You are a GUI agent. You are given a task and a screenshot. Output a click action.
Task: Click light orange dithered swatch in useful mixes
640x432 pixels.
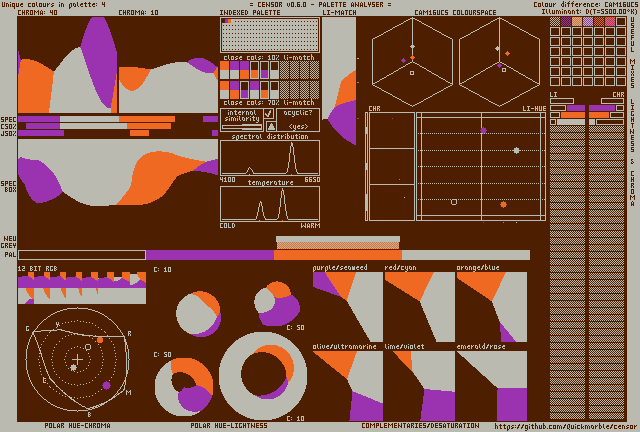click(x=577, y=21)
